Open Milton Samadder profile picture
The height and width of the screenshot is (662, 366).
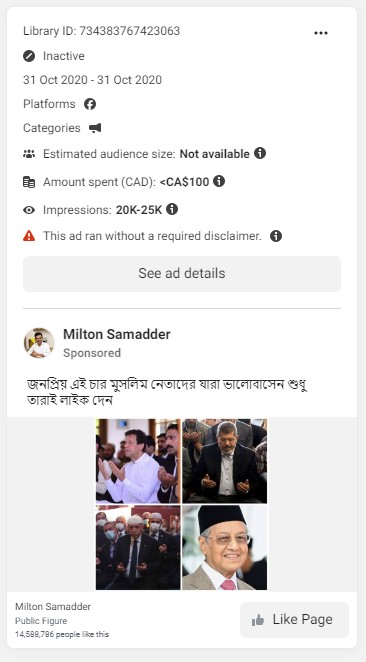[39, 343]
